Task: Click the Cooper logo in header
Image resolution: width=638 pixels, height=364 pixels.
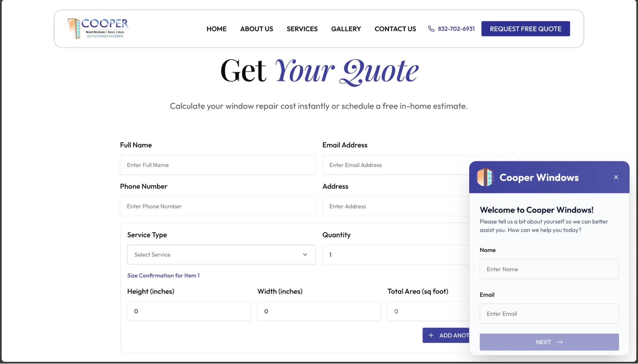Action: pos(98,28)
